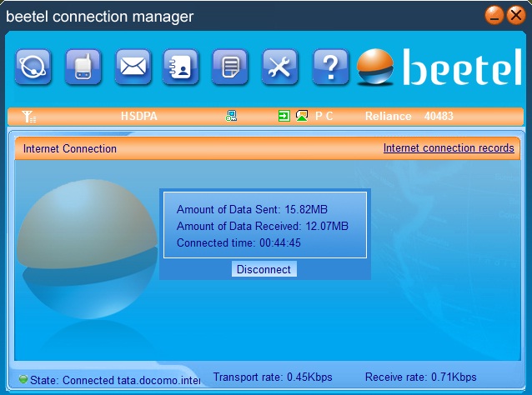Click the signal strength antenna icon
This screenshot has height=395, width=532.
point(29,117)
